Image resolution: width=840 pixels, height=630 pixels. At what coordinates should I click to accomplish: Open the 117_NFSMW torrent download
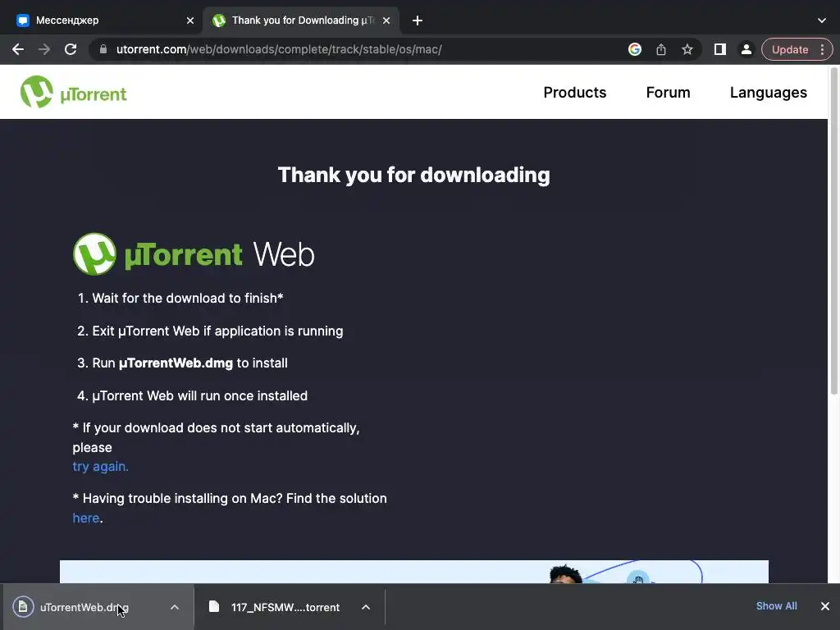point(285,607)
